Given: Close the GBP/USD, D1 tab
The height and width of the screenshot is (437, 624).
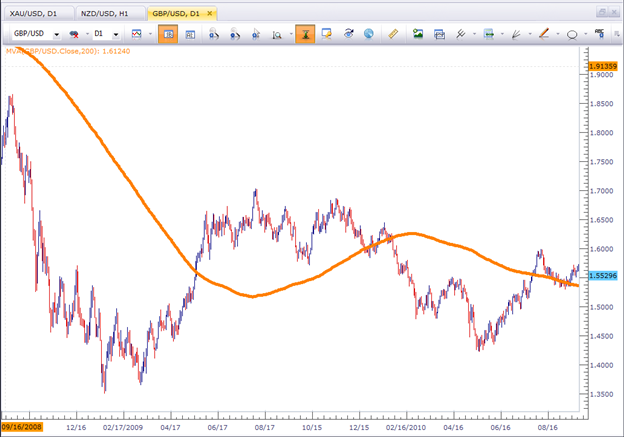Looking at the screenshot, I should (x=209, y=14).
